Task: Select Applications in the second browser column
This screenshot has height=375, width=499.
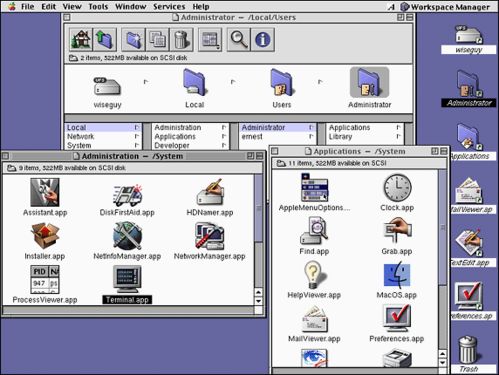Action: click(191, 136)
